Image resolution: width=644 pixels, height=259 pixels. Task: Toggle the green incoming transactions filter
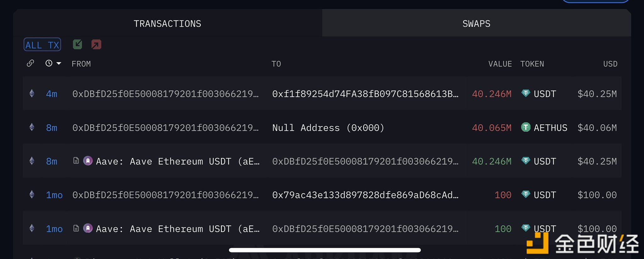point(77,44)
